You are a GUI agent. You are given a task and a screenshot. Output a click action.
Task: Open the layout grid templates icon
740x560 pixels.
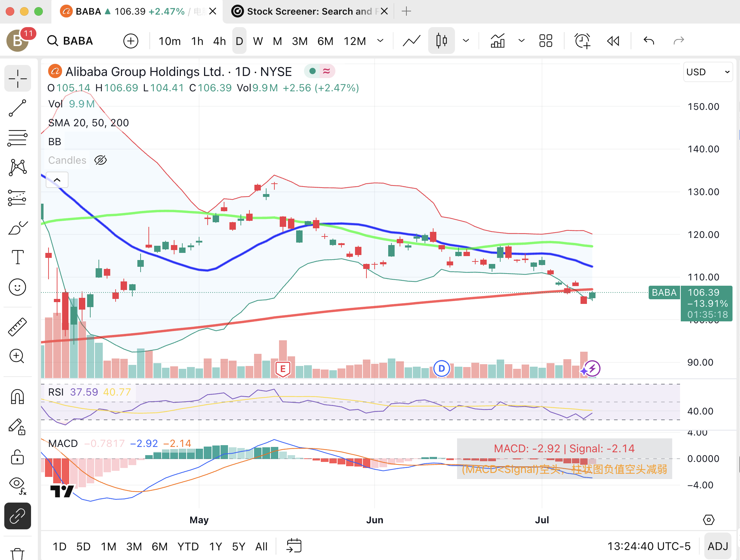(546, 41)
